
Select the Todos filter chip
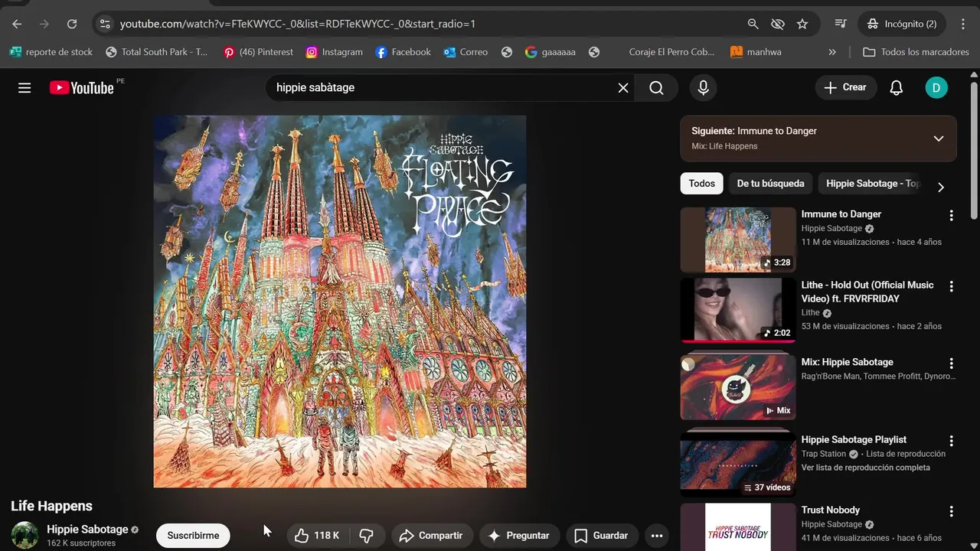pyautogui.click(x=701, y=184)
